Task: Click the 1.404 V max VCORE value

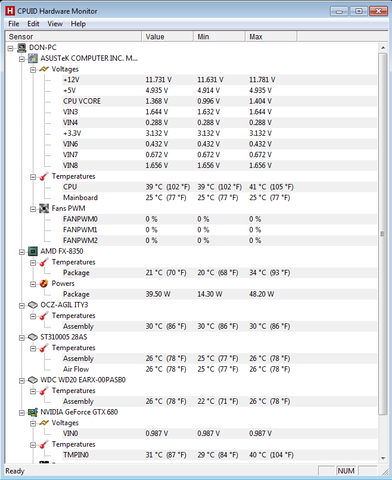Action: pyautogui.click(x=260, y=101)
